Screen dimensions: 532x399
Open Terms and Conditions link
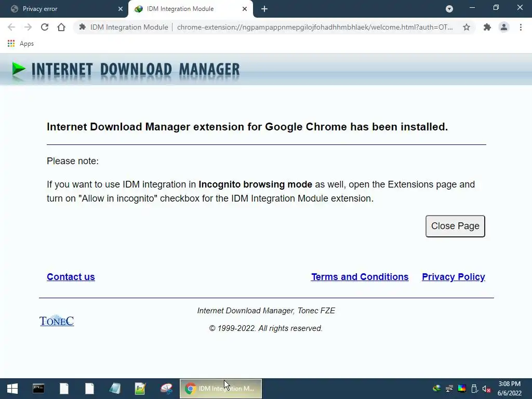tap(360, 277)
